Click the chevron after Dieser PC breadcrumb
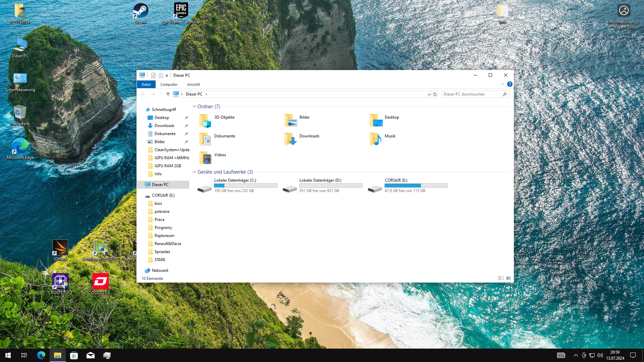This screenshot has height=362, width=644. click(x=206, y=94)
